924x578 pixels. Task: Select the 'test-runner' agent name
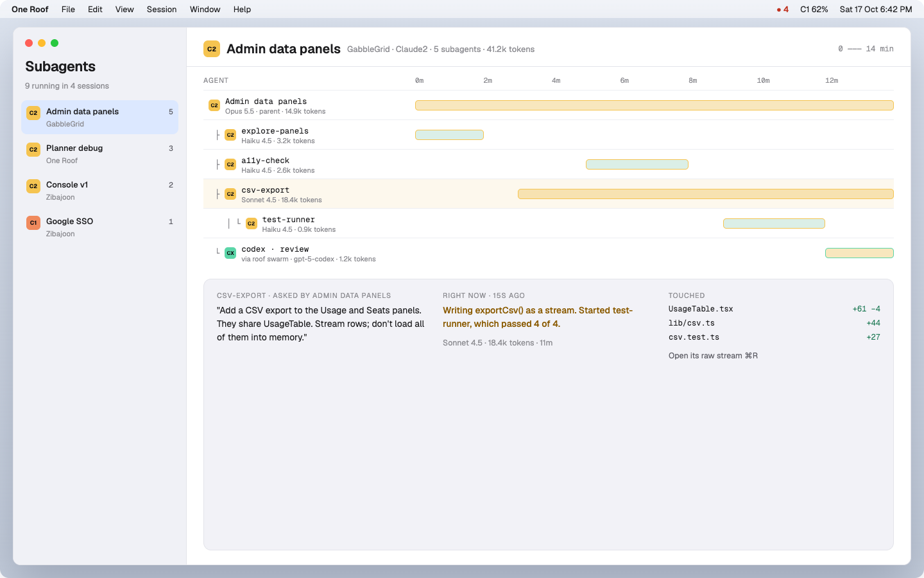click(x=289, y=220)
